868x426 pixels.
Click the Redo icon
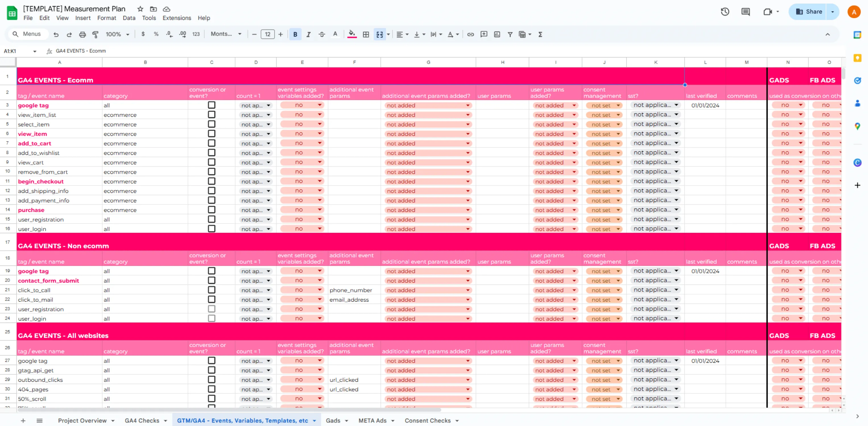[69, 34]
